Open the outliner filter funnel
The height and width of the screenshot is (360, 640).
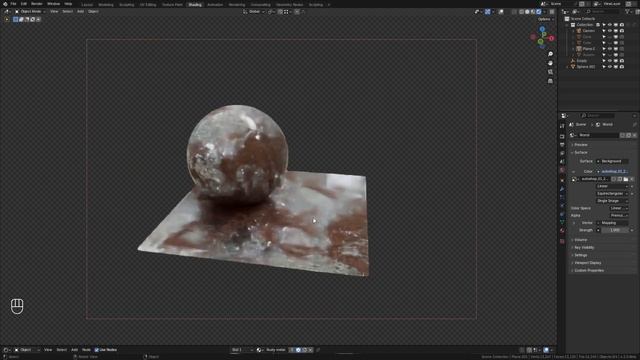(628, 12)
